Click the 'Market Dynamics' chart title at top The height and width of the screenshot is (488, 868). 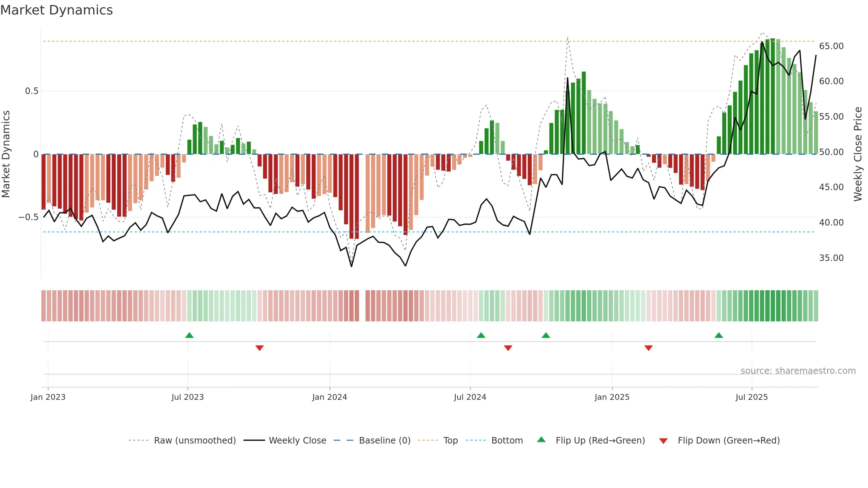56,10
